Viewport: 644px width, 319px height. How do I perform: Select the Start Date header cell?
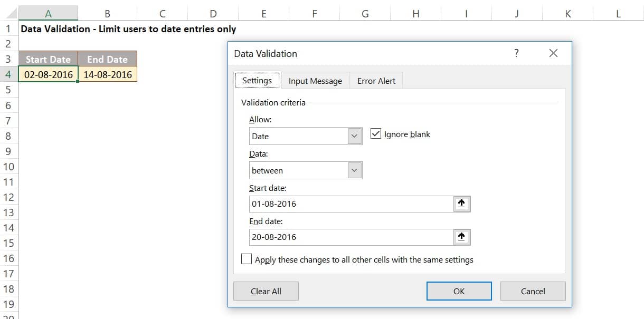click(x=48, y=59)
